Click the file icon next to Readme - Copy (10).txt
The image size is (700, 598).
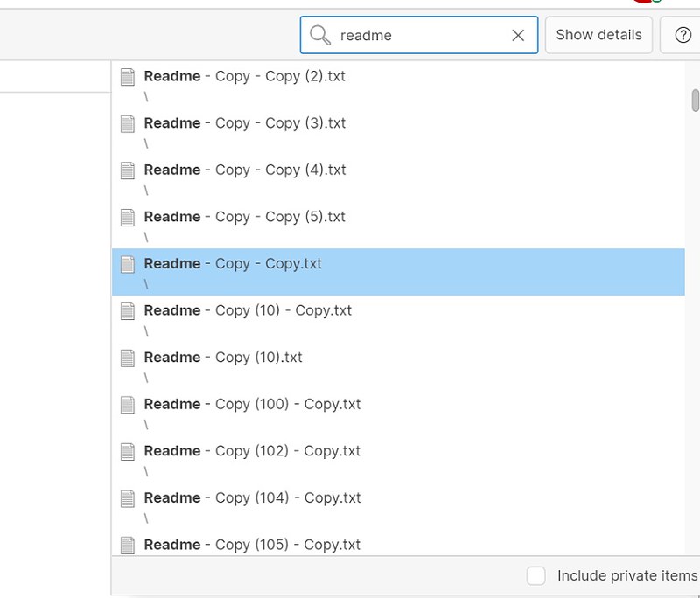126,357
